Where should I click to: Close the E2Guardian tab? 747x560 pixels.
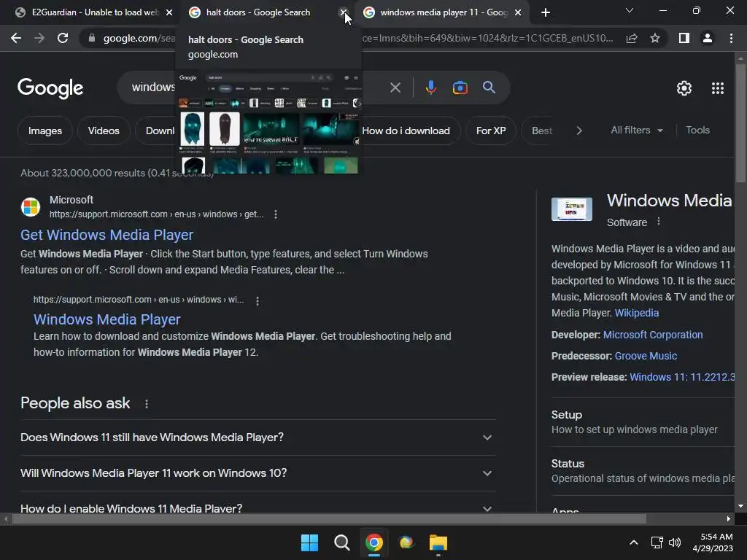(x=169, y=12)
